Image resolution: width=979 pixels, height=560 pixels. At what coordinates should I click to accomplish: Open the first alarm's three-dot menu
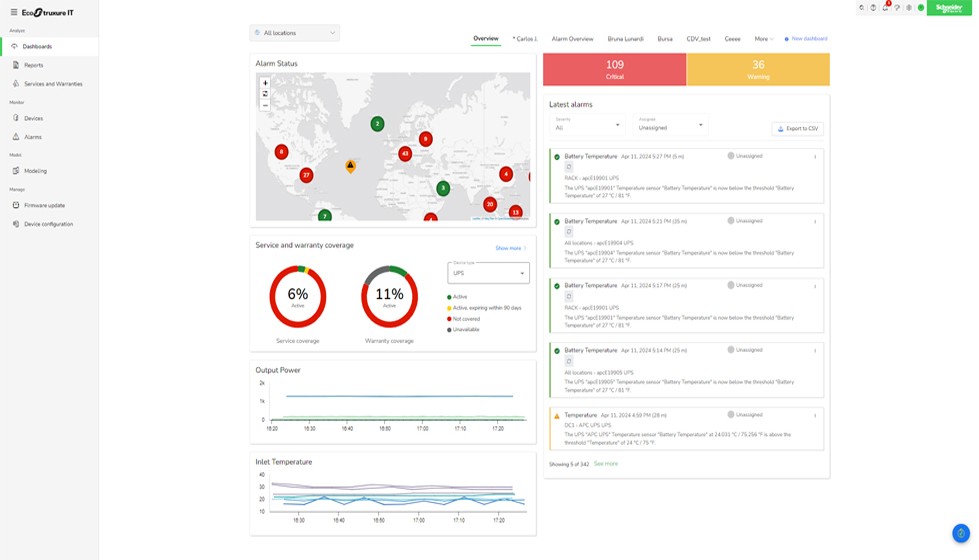[x=815, y=157]
